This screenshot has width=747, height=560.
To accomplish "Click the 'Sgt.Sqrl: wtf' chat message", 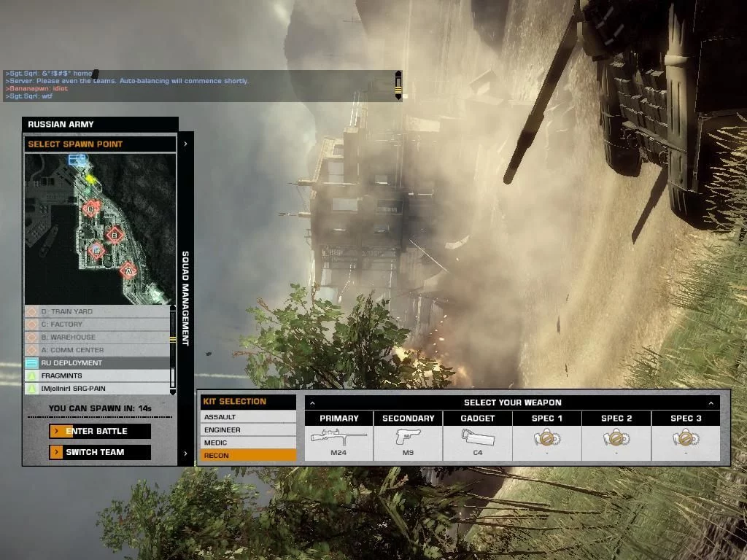I will point(28,96).
